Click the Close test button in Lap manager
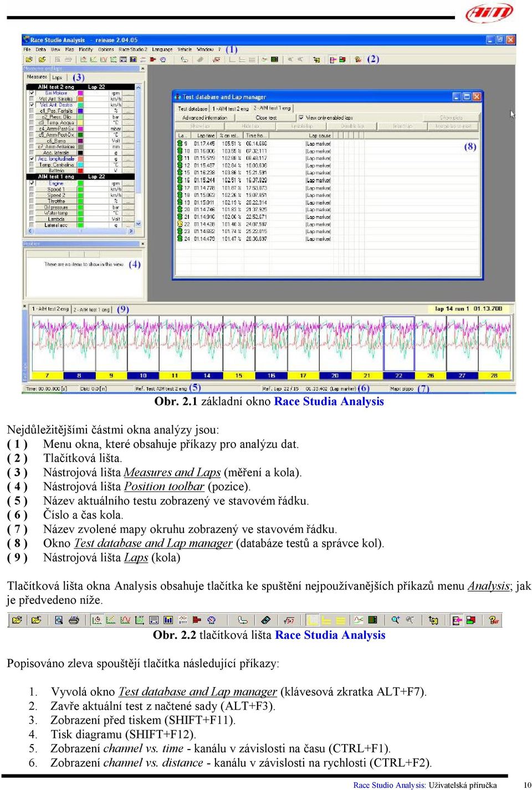 (x=266, y=117)
